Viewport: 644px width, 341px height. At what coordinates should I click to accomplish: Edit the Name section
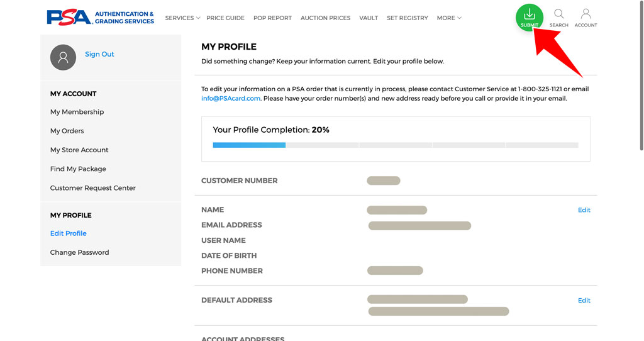584,210
